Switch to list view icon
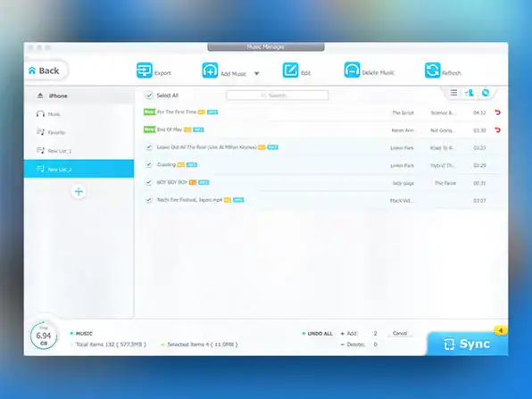The image size is (532, 399). click(453, 93)
